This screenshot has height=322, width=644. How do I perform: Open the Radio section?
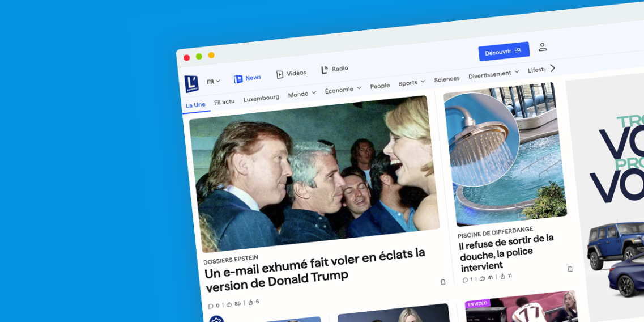click(335, 69)
